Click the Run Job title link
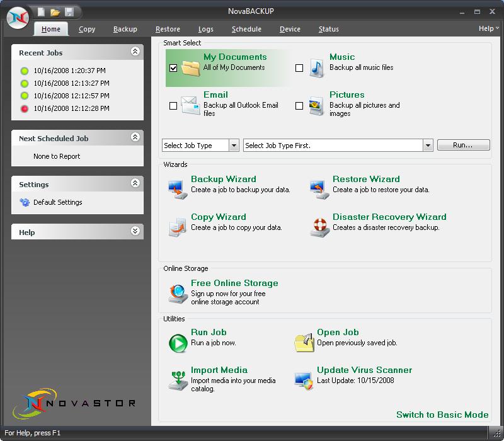Screen dimensions: 504x441 coord(209,333)
